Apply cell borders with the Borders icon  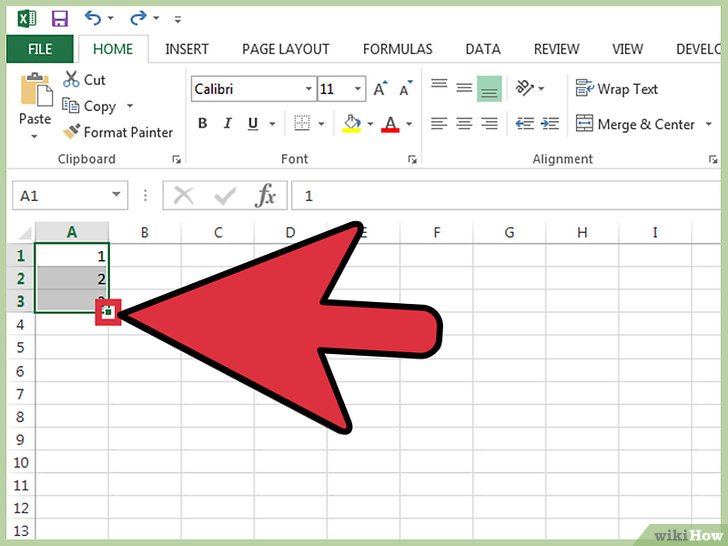pos(302,123)
